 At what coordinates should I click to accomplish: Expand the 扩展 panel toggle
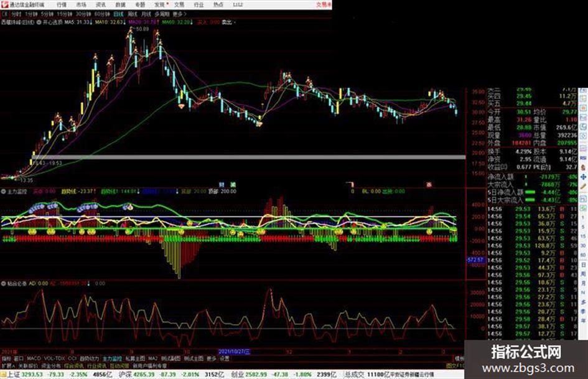[8, 365]
